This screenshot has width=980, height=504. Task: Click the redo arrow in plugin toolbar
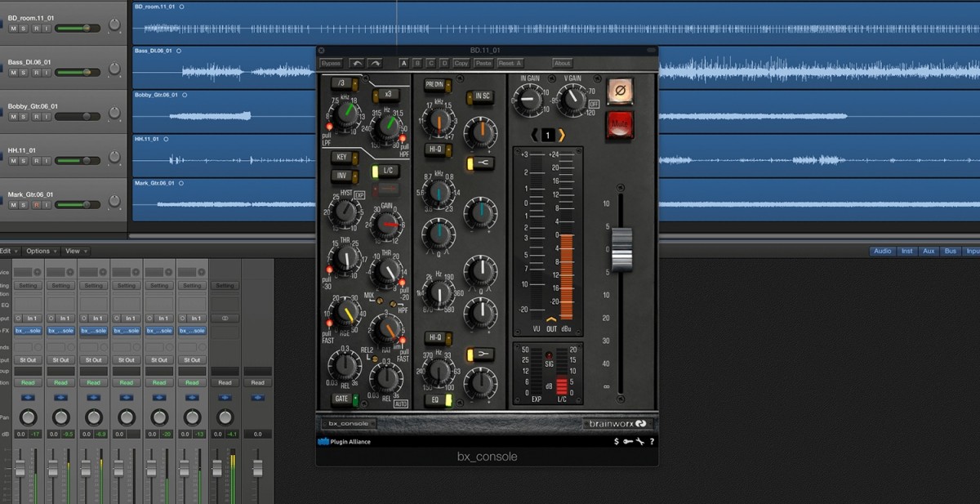(374, 63)
